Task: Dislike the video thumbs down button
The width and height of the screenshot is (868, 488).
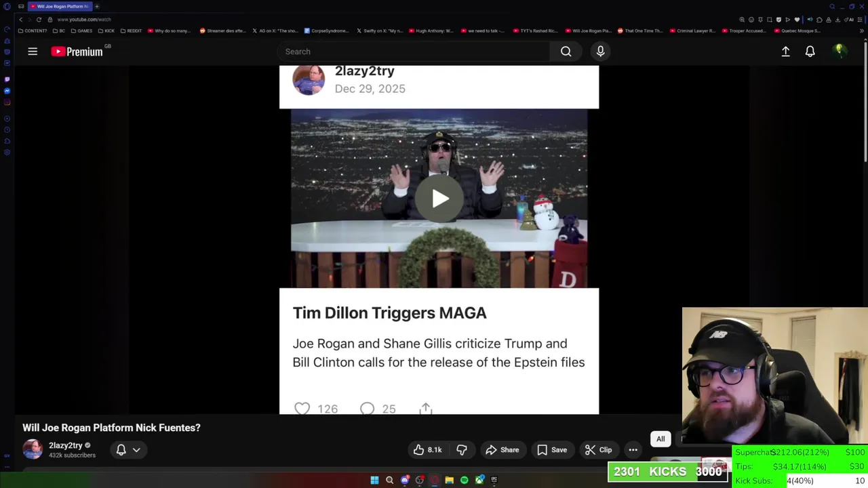Action: pyautogui.click(x=462, y=449)
